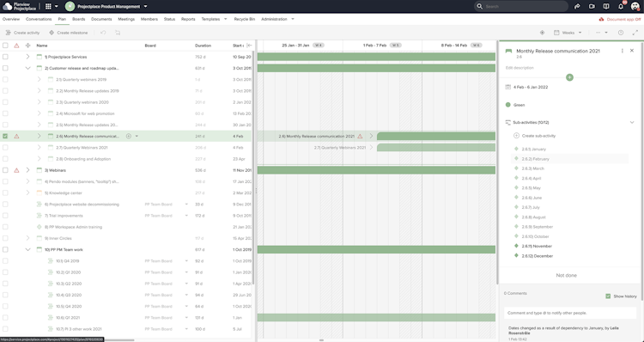Click the Edit description link
The height and width of the screenshot is (342, 644).
[519, 68]
